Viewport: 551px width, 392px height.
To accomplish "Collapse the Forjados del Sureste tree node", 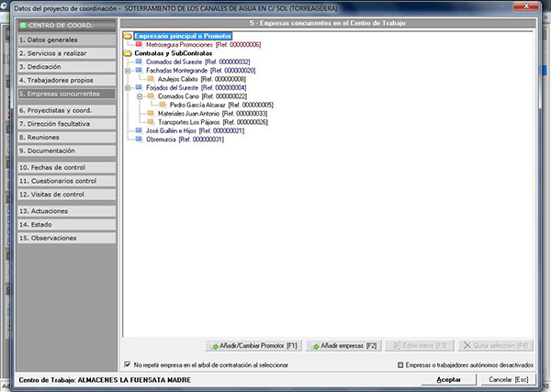I will click(127, 88).
